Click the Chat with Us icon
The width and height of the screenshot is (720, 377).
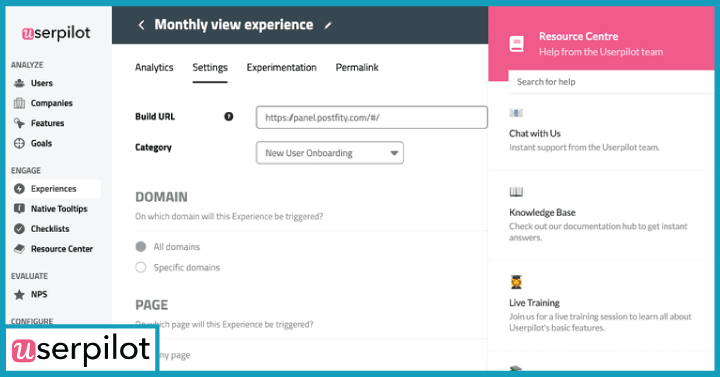(x=516, y=113)
